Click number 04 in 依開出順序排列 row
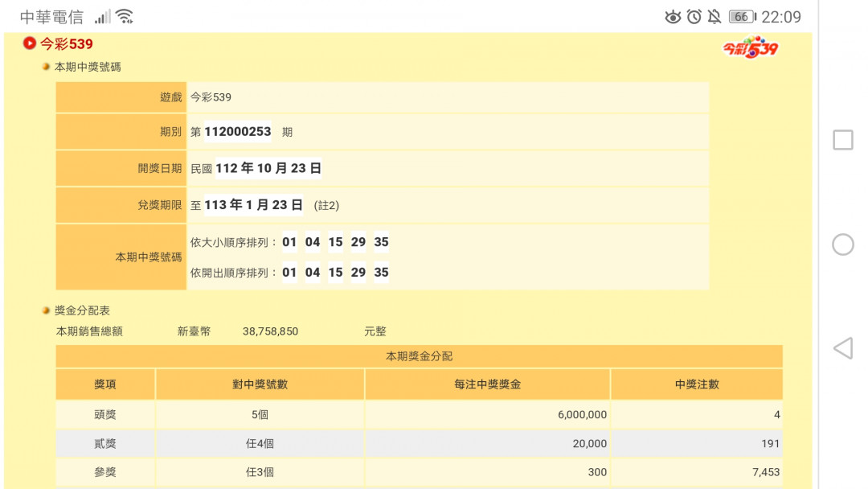The width and height of the screenshot is (868, 489). (x=313, y=273)
